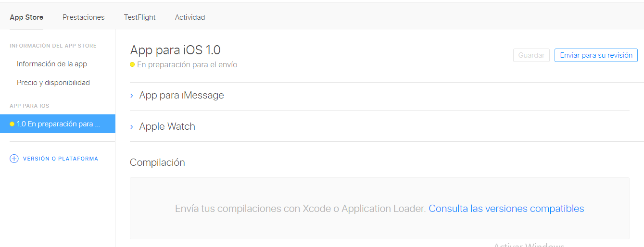This screenshot has width=644, height=247.
Task: Select the App Store tab
Action: (26, 17)
